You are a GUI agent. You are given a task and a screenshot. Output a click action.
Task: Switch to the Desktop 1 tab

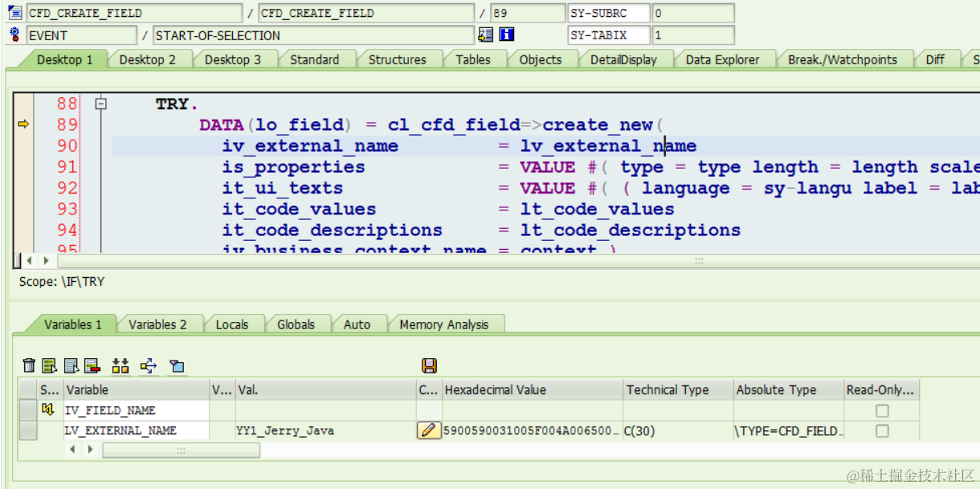[65, 59]
